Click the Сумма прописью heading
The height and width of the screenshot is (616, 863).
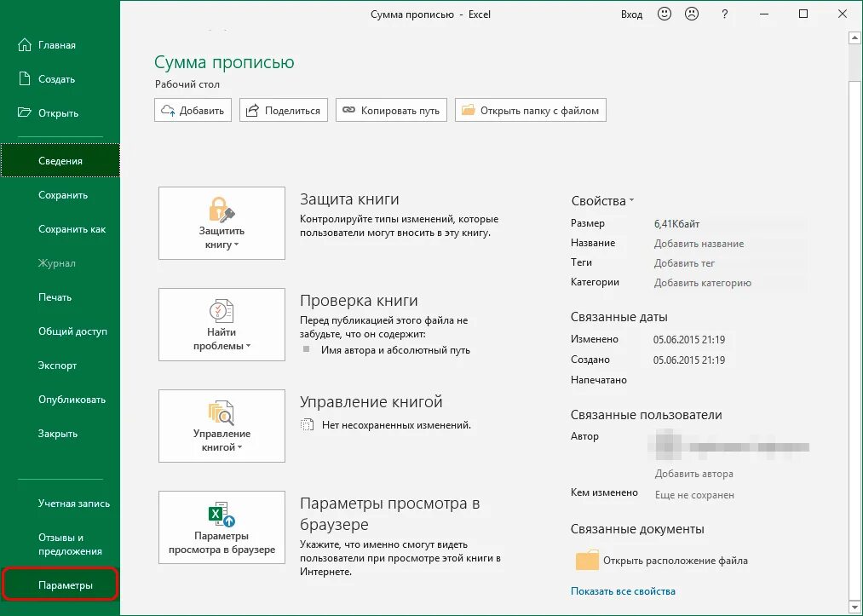[224, 62]
